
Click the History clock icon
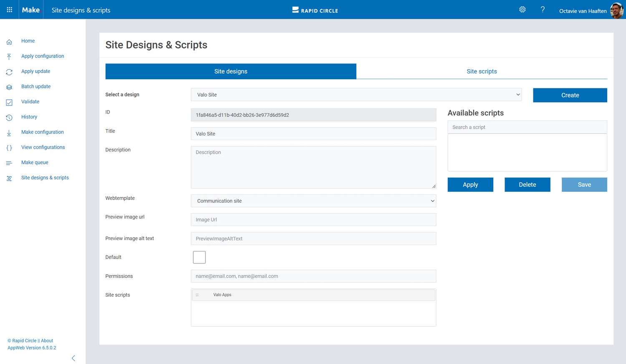click(x=9, y=118)
